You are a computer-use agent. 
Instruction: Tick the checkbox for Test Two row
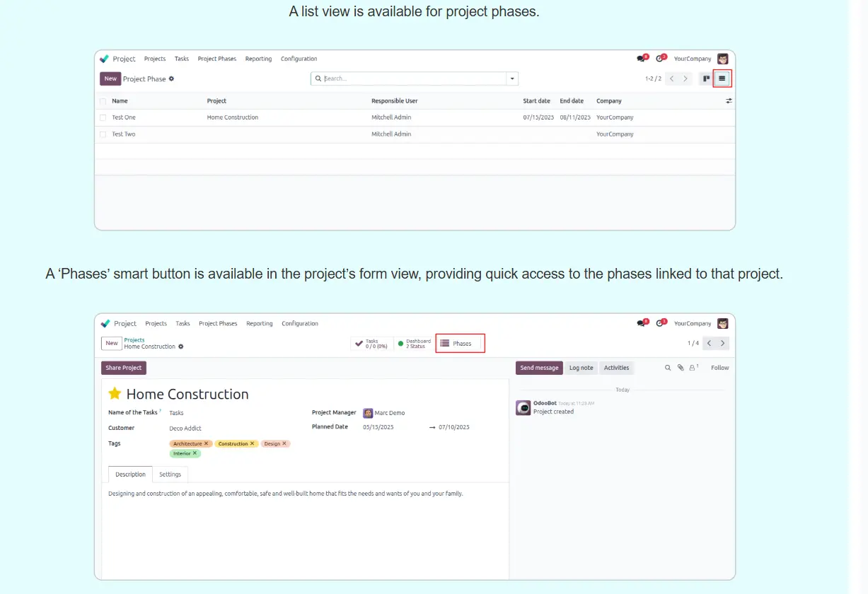pyautogui.click(x=103, y=134)
